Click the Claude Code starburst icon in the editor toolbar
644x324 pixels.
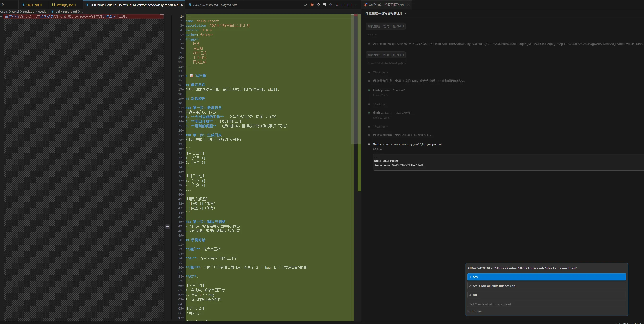tap(312, 5)
